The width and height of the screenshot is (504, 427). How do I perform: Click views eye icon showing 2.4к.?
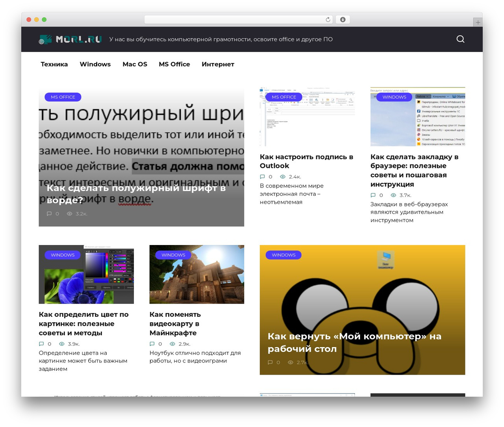click(x=282, y=177)
